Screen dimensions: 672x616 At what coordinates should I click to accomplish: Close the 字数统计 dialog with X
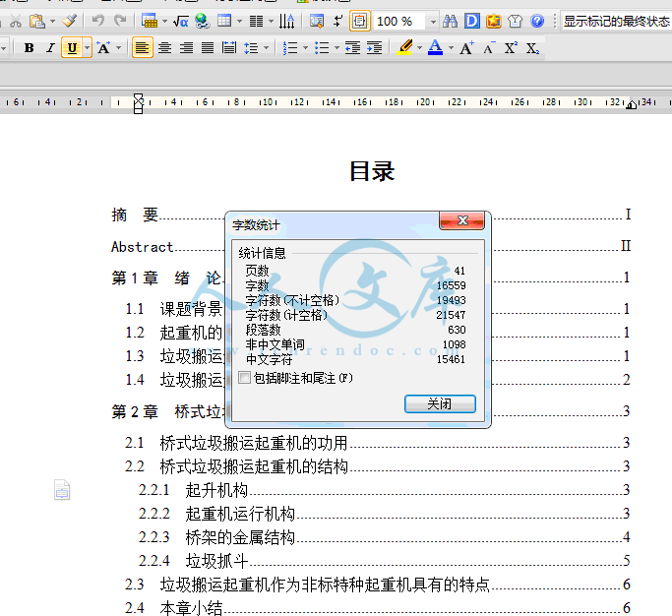pos(460,222)
